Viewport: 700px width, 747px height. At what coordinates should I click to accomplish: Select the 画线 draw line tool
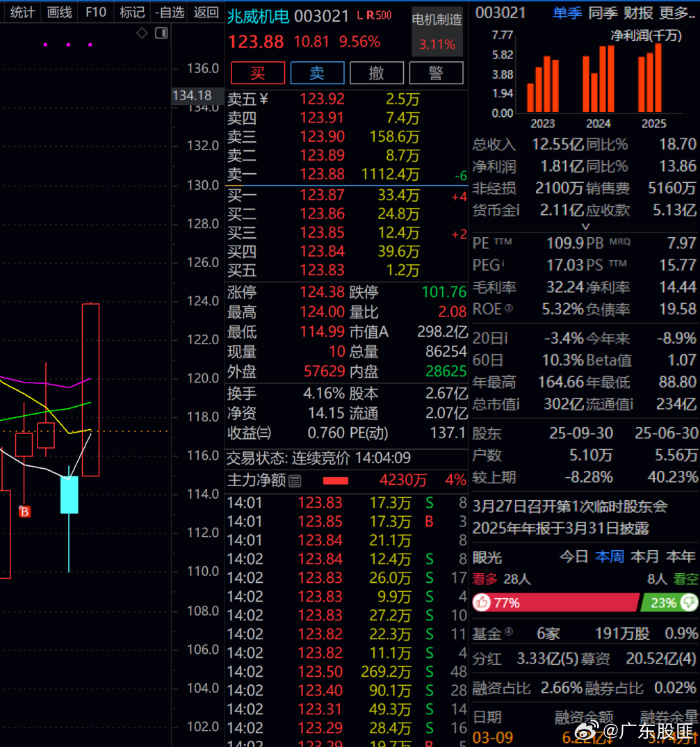coord(59,12)
